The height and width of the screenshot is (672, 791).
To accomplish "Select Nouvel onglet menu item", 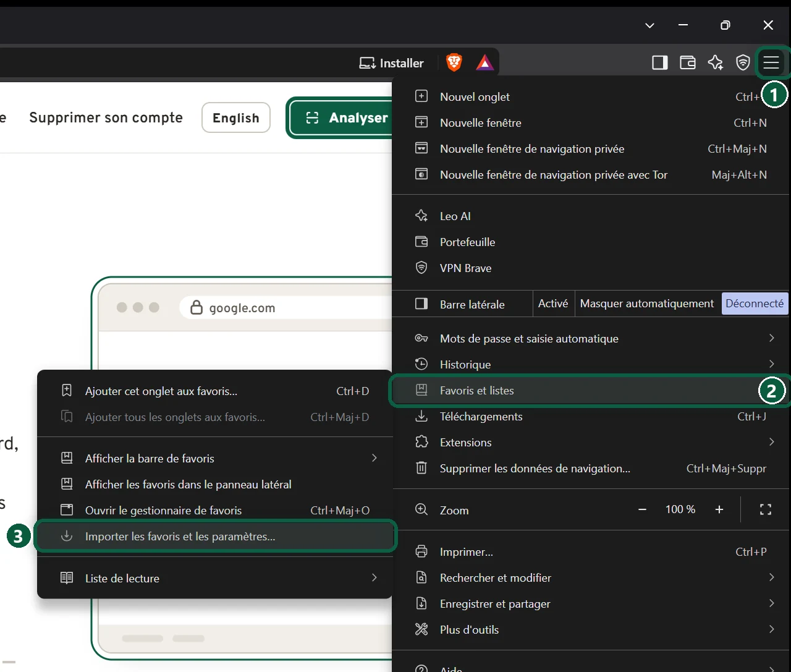I will (x=590, y=96).
